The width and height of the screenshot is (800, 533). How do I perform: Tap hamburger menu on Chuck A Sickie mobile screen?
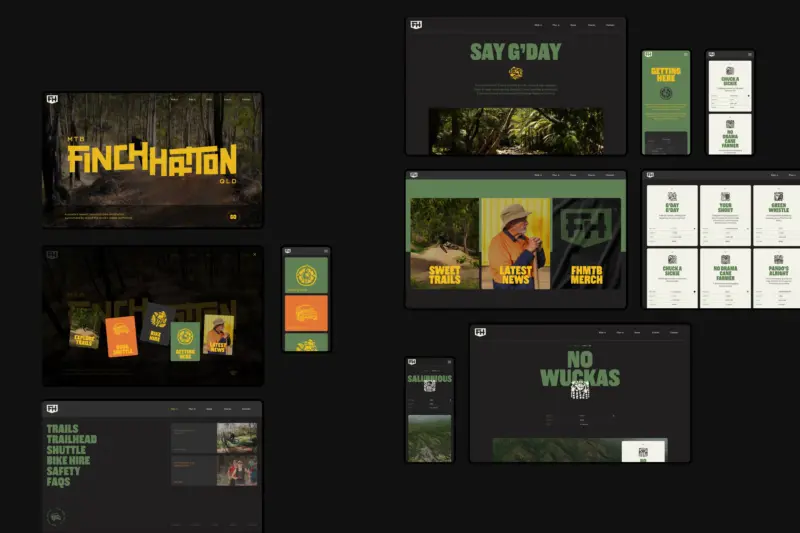(x=749, y=54)
